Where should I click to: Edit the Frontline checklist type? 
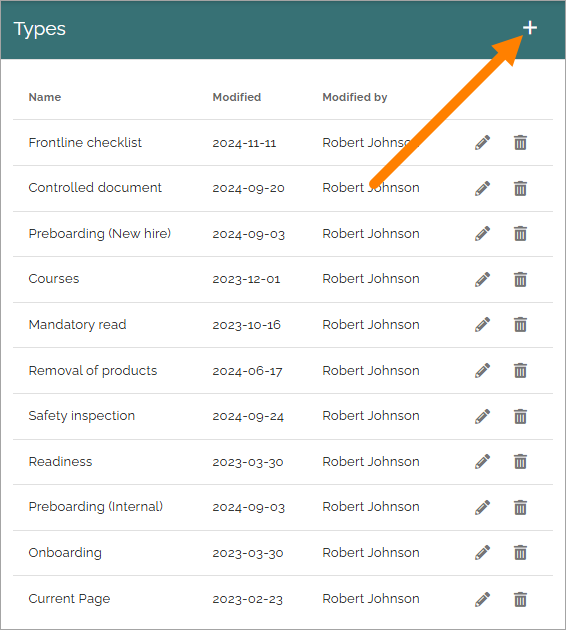[482, 143]
